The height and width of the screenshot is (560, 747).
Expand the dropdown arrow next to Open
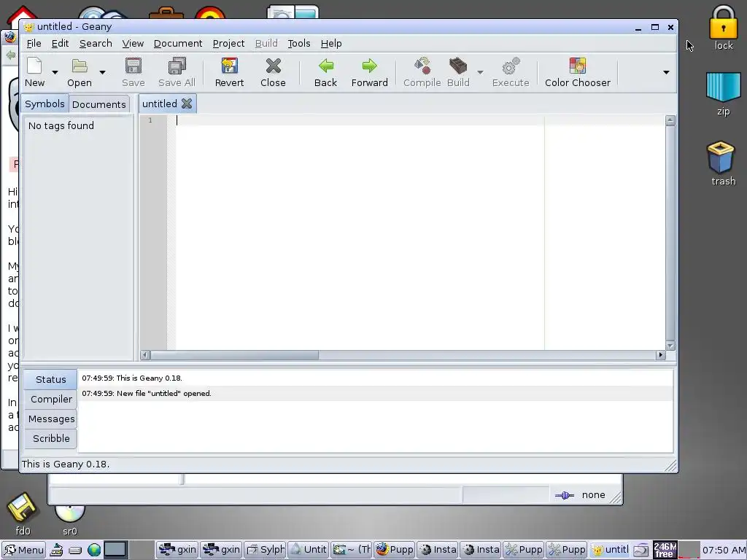pyautogui.click(x=102, y=72)
